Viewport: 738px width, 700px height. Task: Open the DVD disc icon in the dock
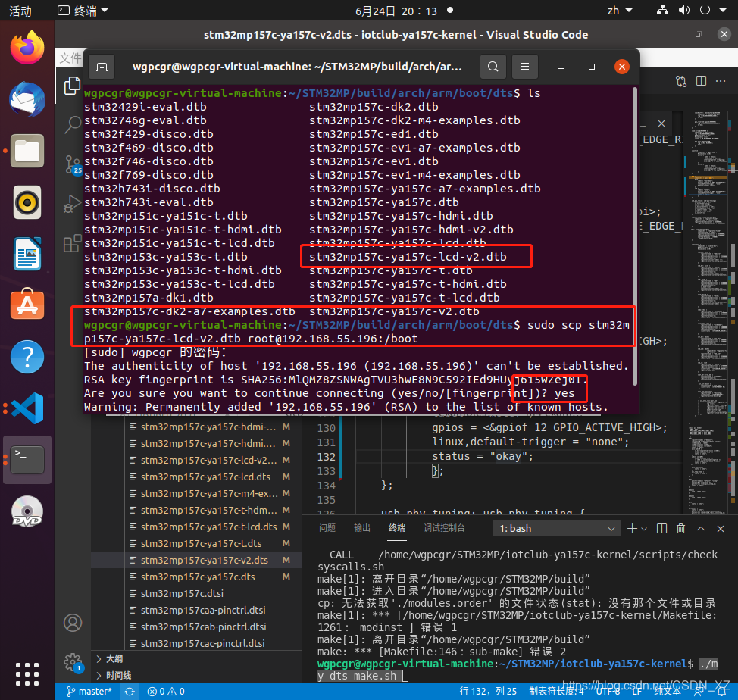tap(27, 511)
